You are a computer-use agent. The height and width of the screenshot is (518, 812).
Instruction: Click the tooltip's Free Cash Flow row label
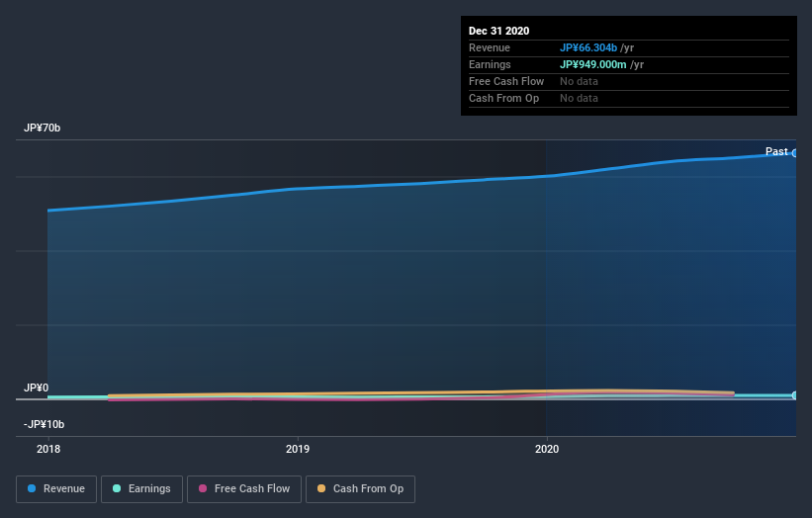point(506,81)
